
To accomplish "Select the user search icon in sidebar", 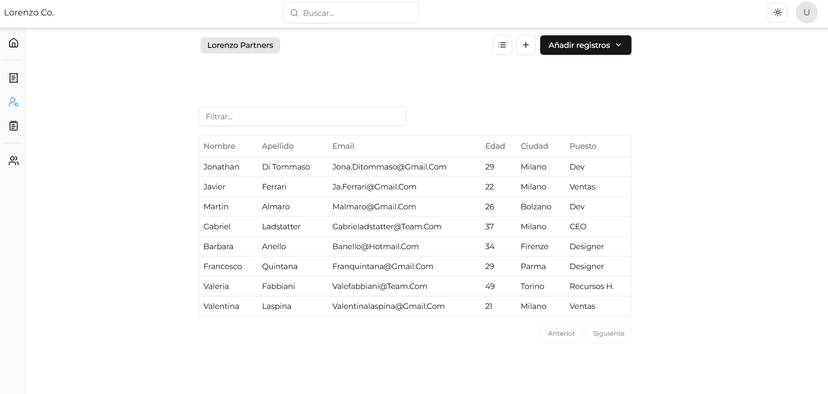I will pos(14,102).
